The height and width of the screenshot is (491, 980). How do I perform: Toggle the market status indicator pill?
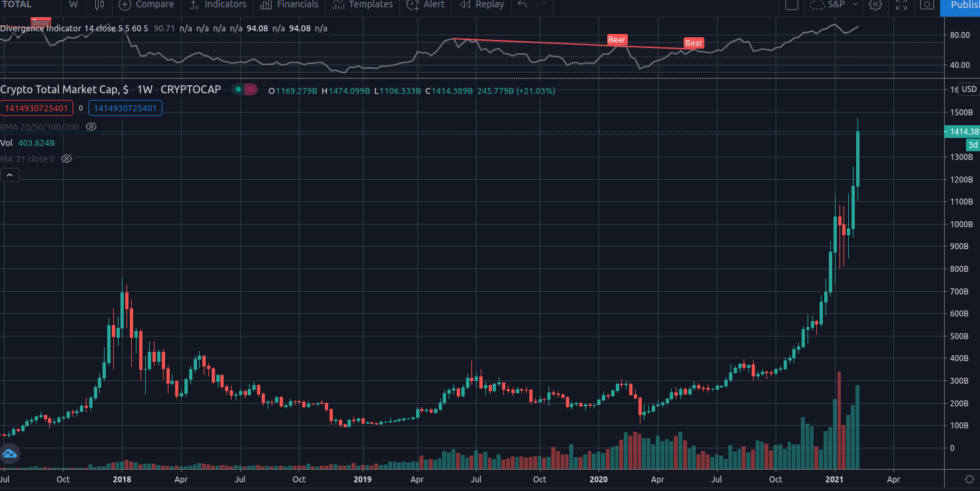click(x=244, y=90)
